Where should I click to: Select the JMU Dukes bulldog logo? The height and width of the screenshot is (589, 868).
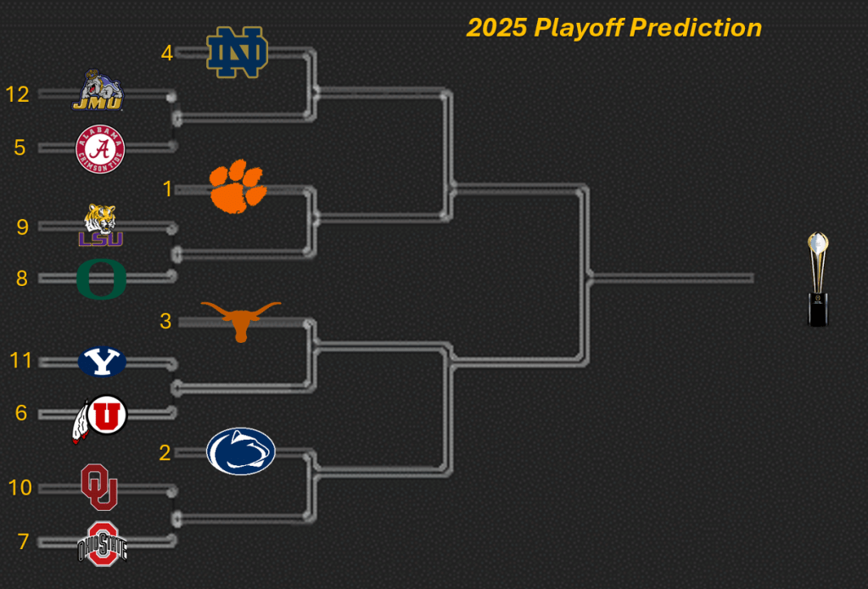coord(98,92)
